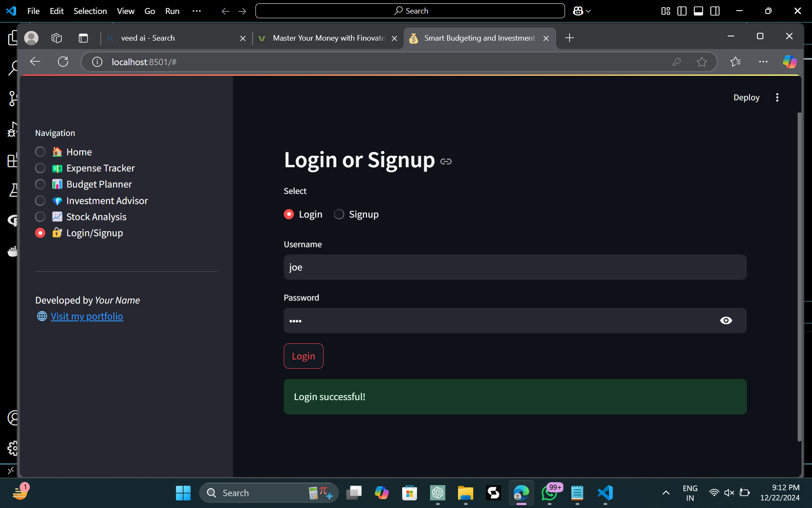Refresh the browser page

click(x=63, y=62)
